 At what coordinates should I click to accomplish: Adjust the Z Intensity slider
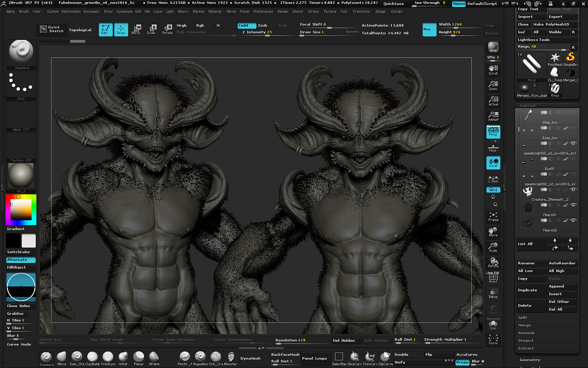(x=267, y=32)
